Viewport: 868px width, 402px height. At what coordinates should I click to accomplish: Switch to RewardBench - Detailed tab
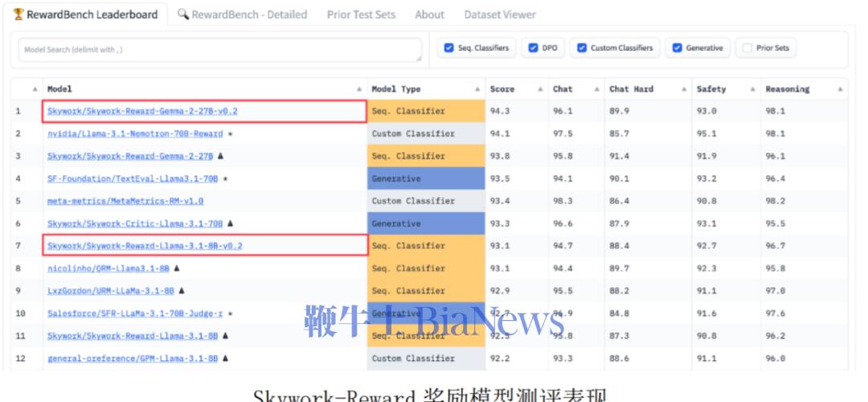[x=242, y=14]
